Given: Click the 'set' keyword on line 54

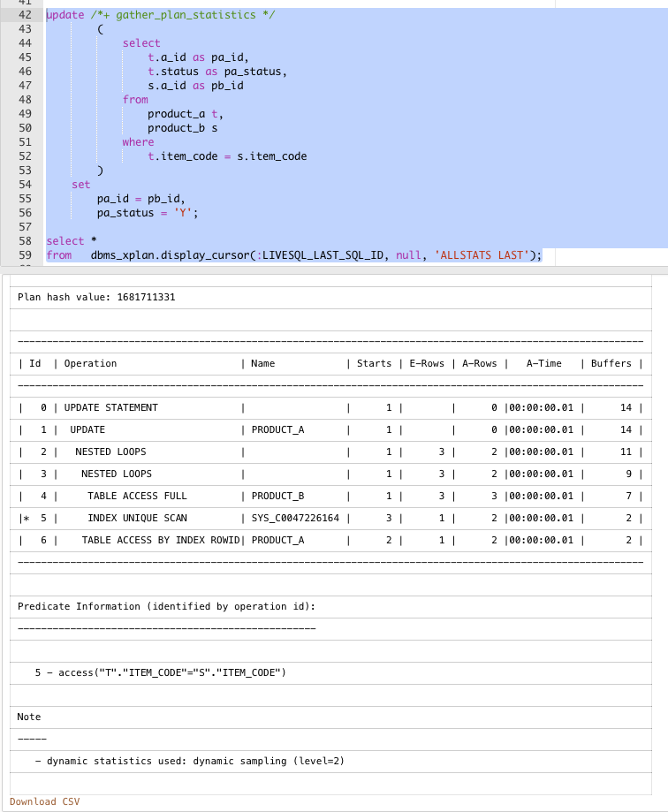Looking at the screenshot, I should coord(80,185).
